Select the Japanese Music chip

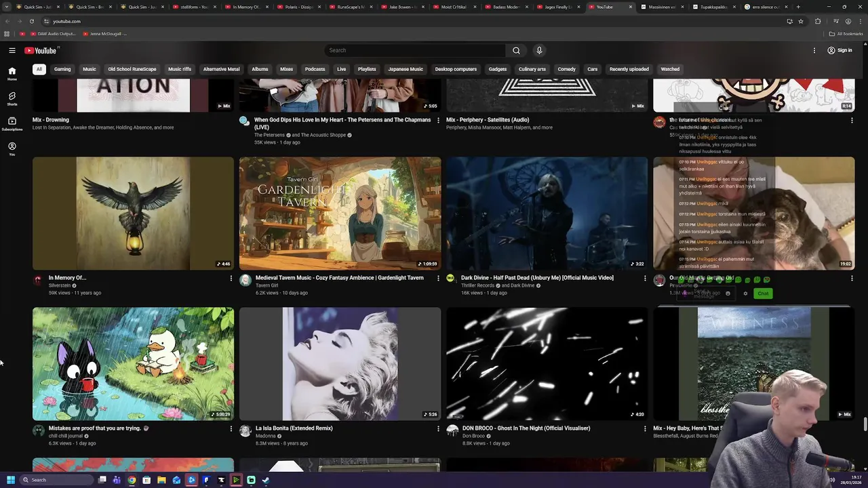pyautogui.click(x=406, y=69)
